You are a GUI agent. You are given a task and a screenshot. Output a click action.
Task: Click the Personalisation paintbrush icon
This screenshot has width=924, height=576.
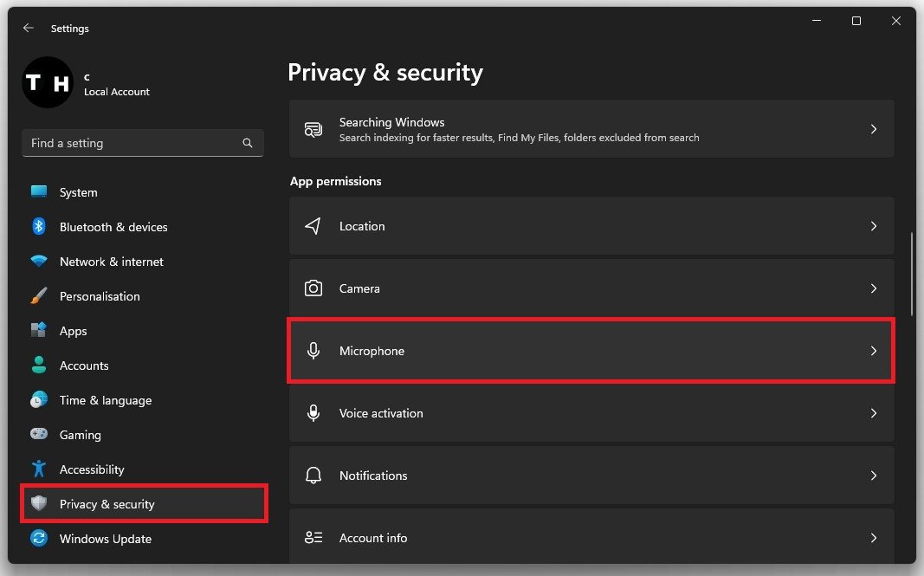click(39, 296)
